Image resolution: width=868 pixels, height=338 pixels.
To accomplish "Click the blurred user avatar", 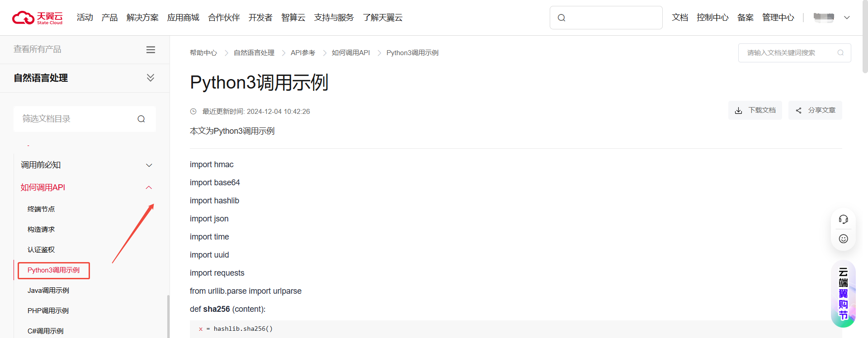I will 824,18.
